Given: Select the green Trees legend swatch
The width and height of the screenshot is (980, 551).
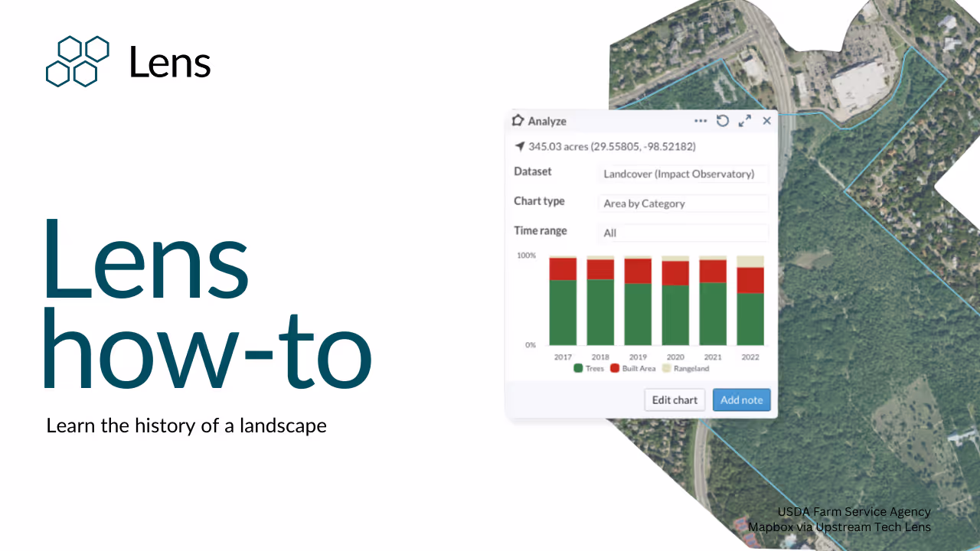Looking at the screenshot, I should click(578, 368).
